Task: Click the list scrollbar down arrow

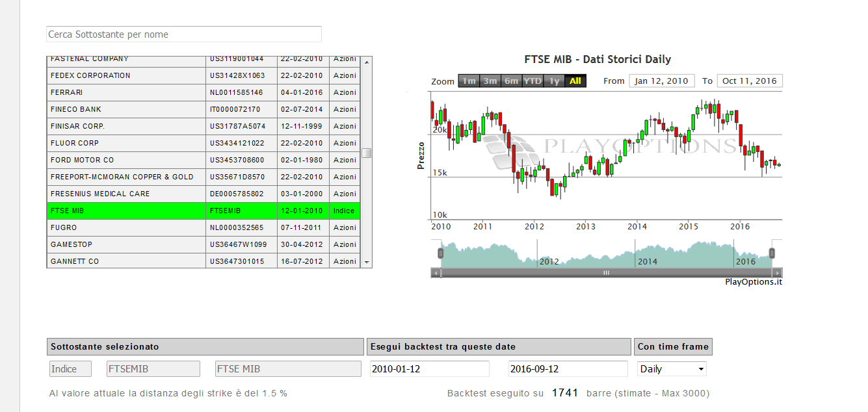Action: [x=367, y=263]
